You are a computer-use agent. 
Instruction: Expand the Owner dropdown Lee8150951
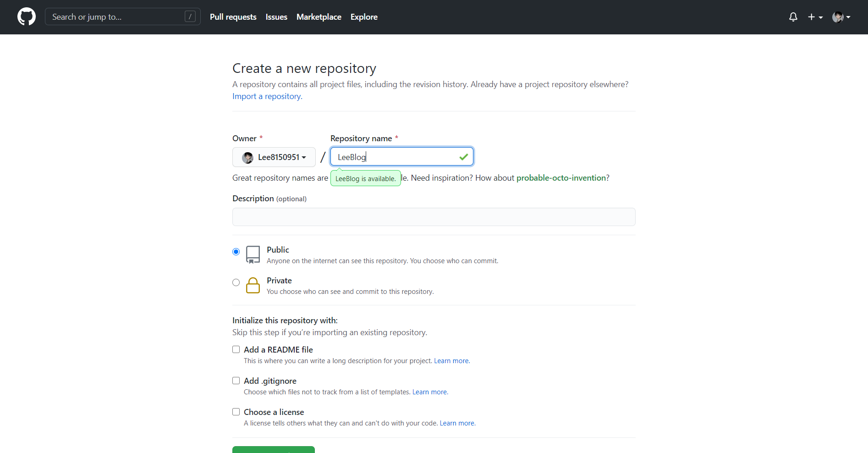(274, 157)
